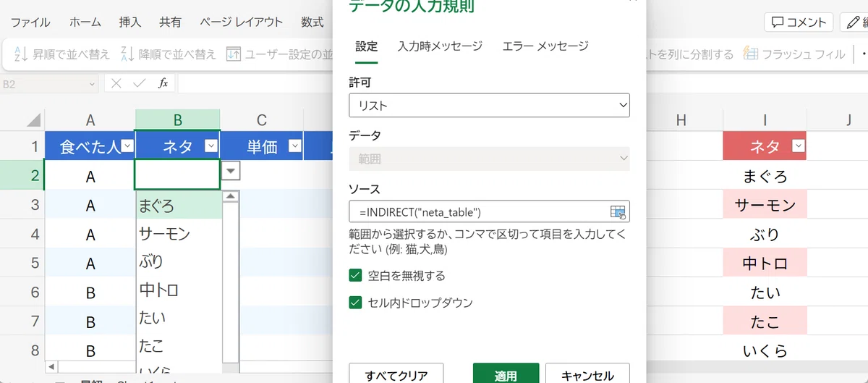Select cell I8 いくら in right table
The width and height of the screenshot is (868, 383).
coord(765,351)
